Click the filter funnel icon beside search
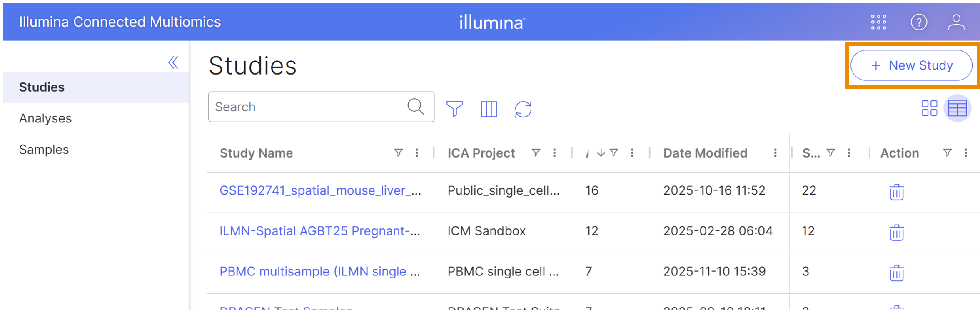The image size is (980, 315). [x=454, y=109]
